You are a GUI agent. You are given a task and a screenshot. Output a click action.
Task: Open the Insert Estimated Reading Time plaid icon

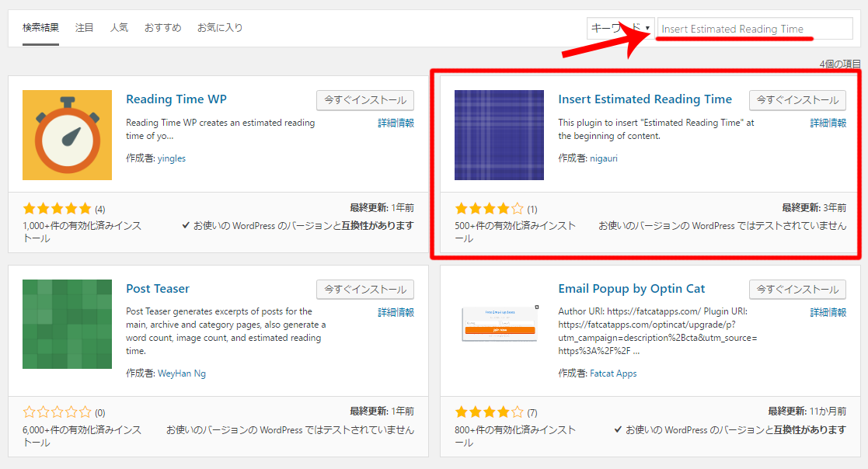500,135
